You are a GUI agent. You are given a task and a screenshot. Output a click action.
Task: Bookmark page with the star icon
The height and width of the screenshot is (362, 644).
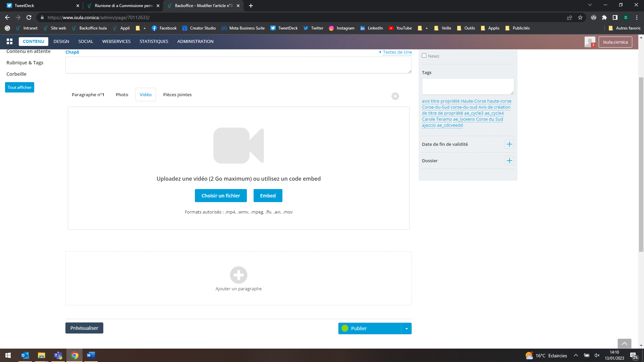tap(580, 17)
